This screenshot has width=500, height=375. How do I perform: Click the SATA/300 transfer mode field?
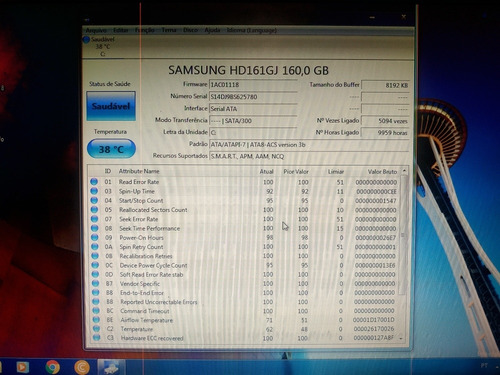click(253, 121)
